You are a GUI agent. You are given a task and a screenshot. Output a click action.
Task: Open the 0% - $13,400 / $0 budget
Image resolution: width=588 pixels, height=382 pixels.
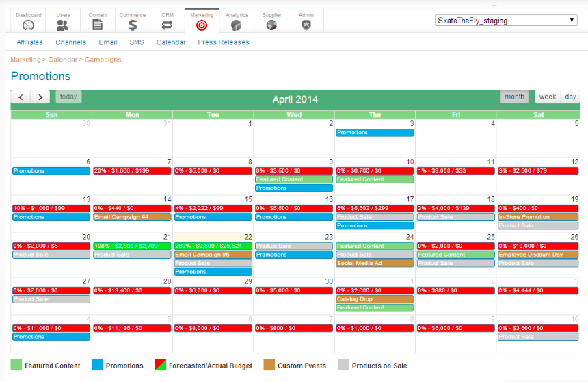[x=132, y=290]
